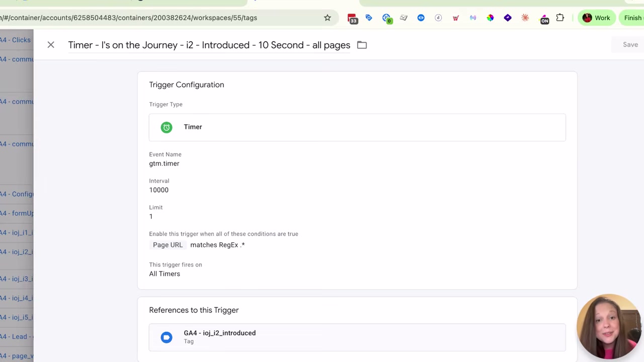Click the purple diamond extension icon
The width and height of the screenshot is (644, 362).
(508, 18)
